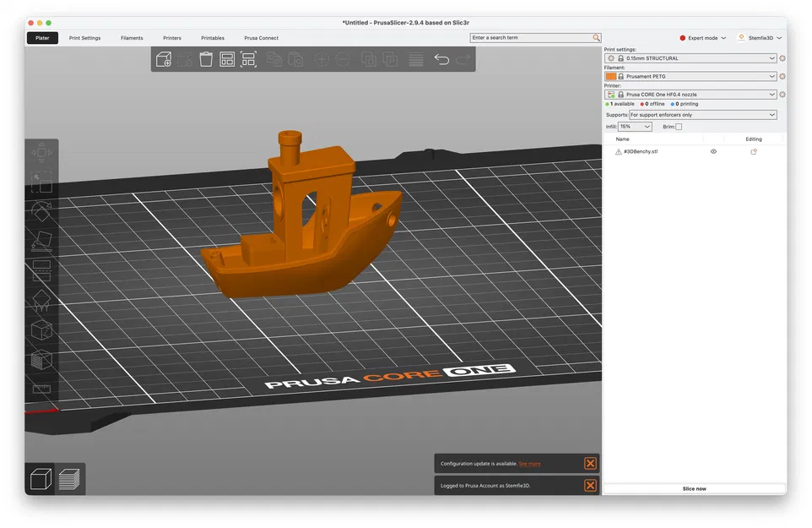
Task: Activate the Scale tool
Action: click(42, 182)
